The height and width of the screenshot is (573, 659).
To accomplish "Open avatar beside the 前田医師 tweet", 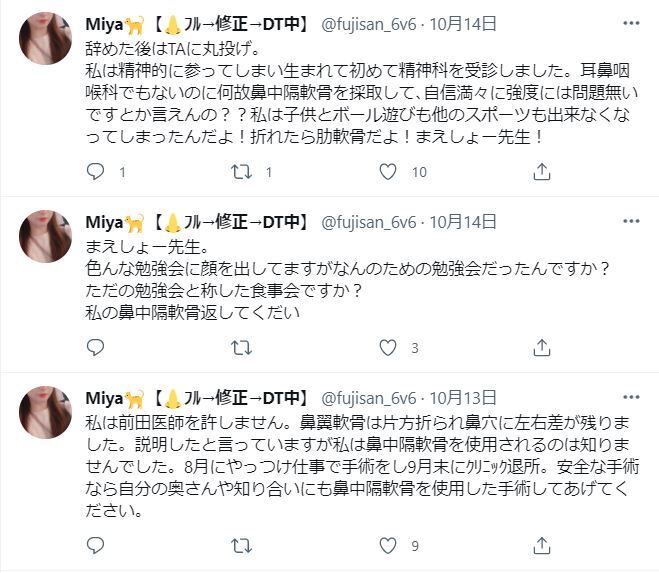I will point(45,411).
